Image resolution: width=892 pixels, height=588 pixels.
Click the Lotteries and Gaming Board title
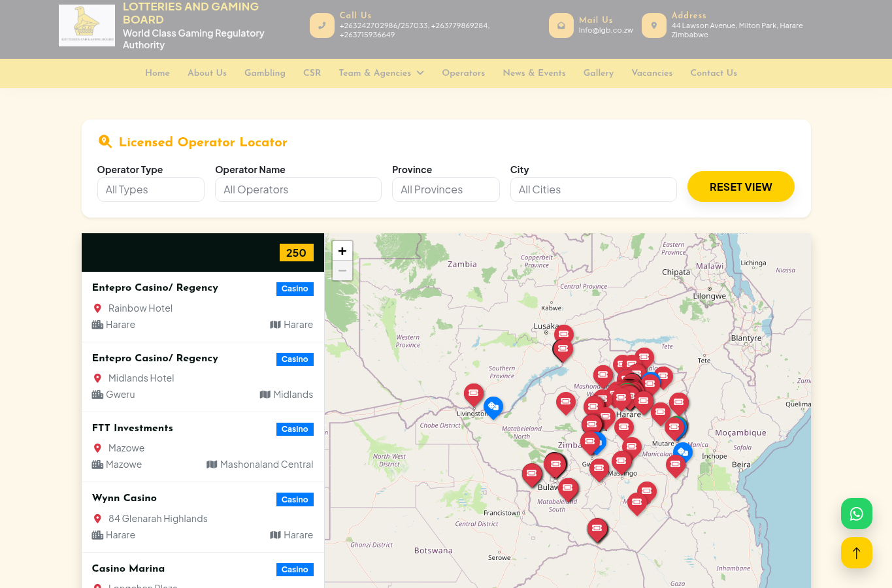click(x=191, y=13)
